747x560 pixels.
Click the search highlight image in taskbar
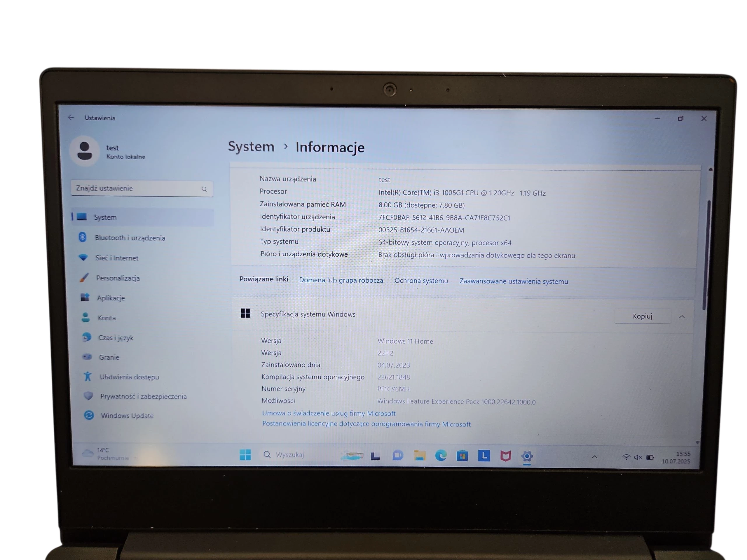click(x=352, y=456)
